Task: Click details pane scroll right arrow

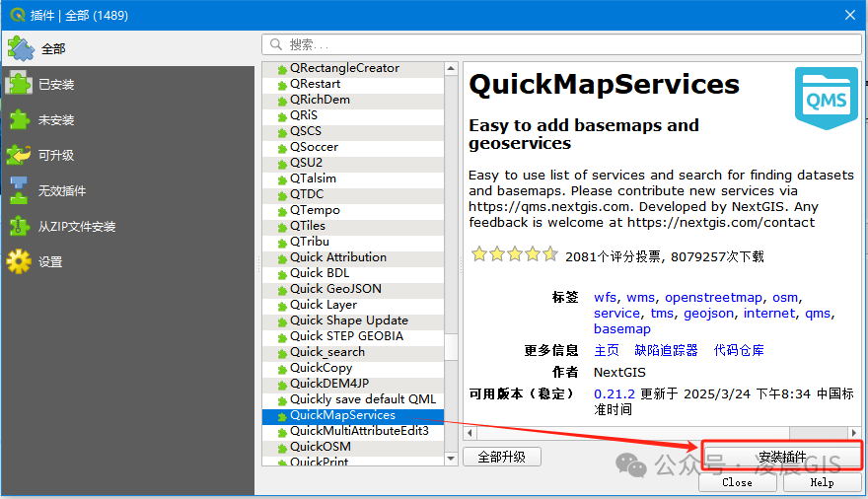Action: pos(854,433)
